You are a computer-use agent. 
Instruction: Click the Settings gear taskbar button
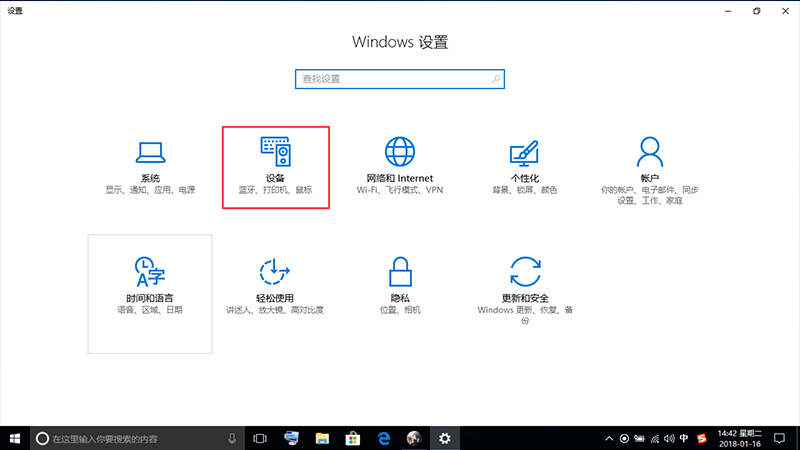pos(445,438)
